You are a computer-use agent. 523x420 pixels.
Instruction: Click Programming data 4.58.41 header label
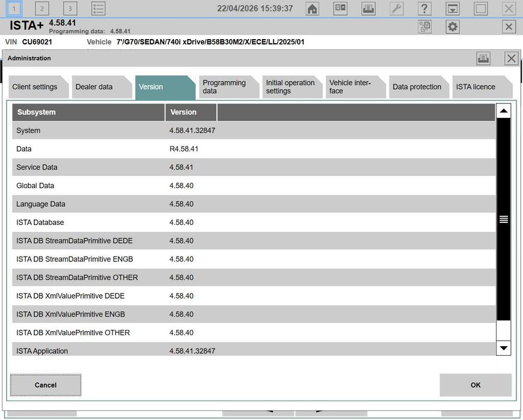(x=90, y=31)
